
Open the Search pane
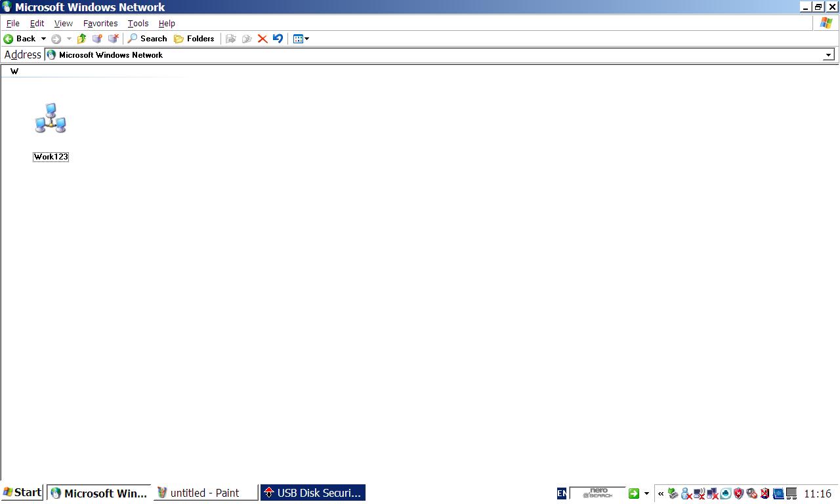[x=147, y=39]
